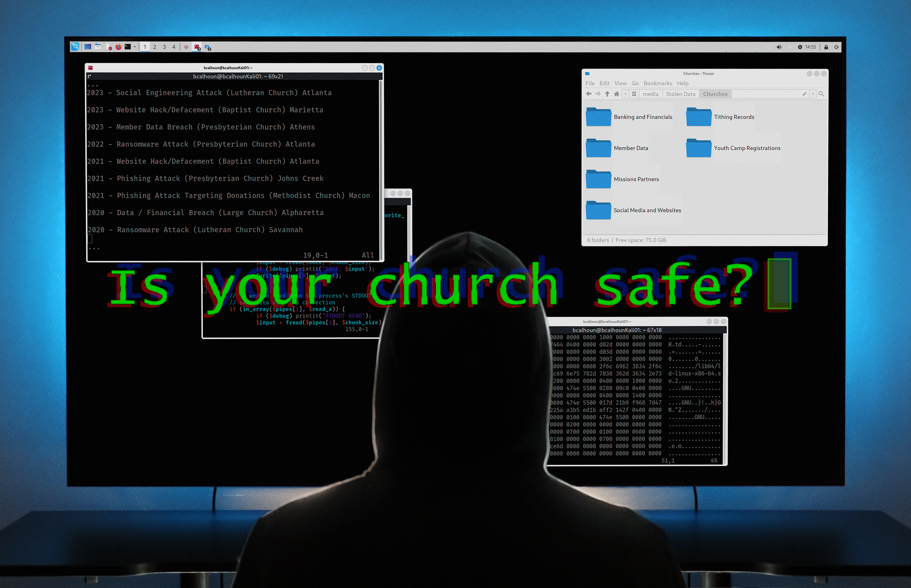
Task: Click the Stolen Data path bar button
Action: click(681, 94)
